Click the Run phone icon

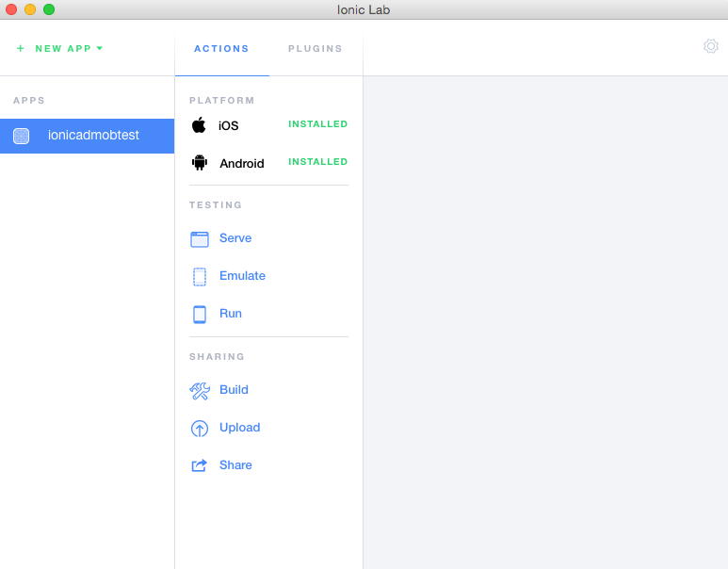200,315
